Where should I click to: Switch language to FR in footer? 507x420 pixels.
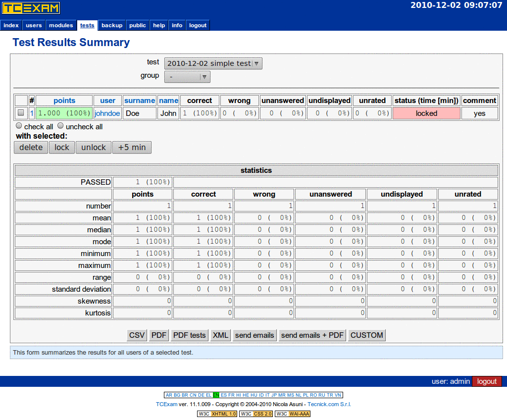[231, 395]
